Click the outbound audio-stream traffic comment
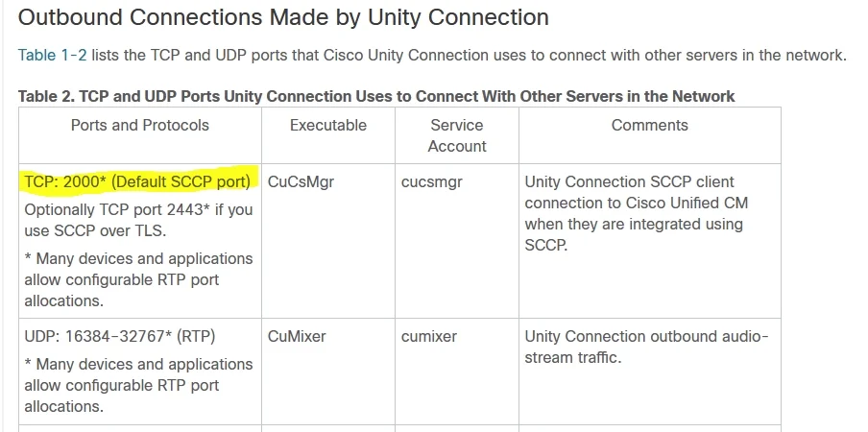 (646, 347)
